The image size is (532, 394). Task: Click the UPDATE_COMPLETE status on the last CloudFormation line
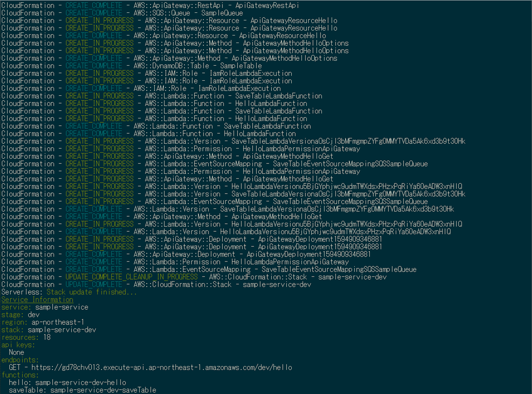[94, 284]
